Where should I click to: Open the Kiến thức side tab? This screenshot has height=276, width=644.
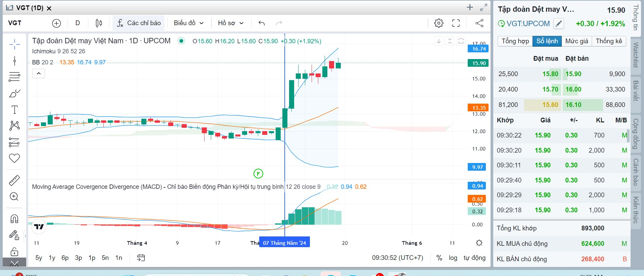coord(636,210)
